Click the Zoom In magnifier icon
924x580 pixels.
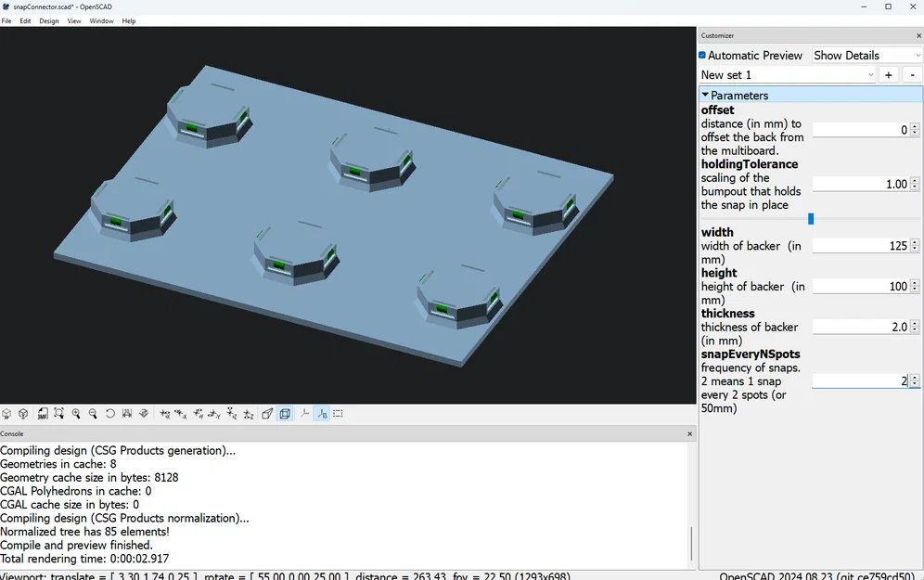(x=76, y=413)
